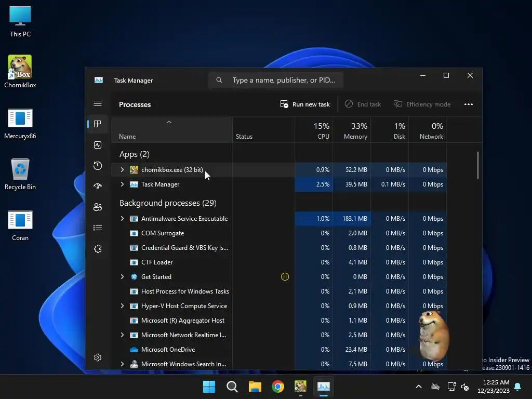The image size is (532, 399).
Task: Sort by the Status column header
Action: [x=263, y=130]
